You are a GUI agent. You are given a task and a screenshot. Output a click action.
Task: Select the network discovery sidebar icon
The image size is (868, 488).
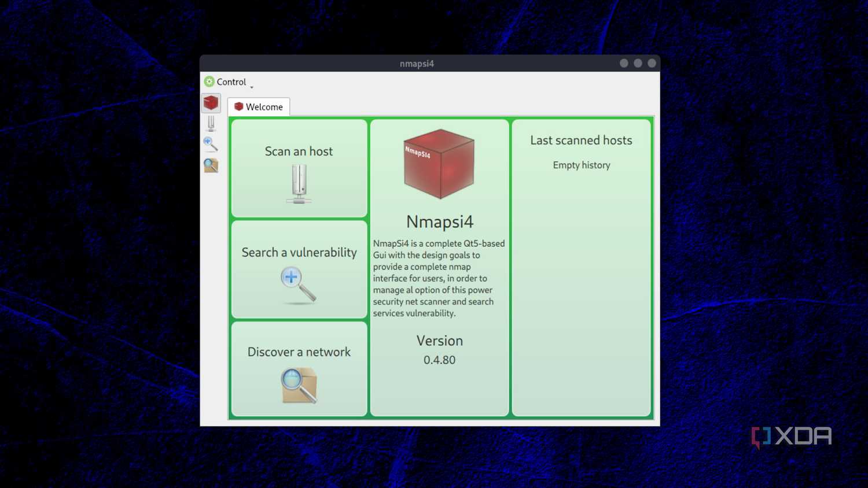pyautogui.click(x=211, y=165)
